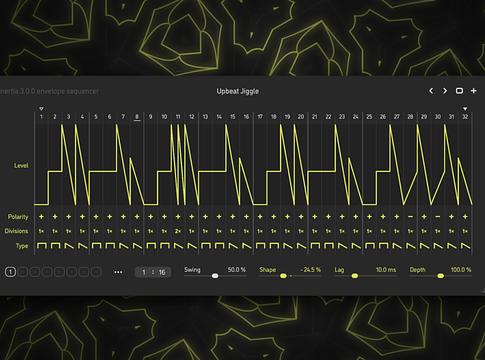
Task: Change step 22 type square icon
Action: click(x=329, y=246)
